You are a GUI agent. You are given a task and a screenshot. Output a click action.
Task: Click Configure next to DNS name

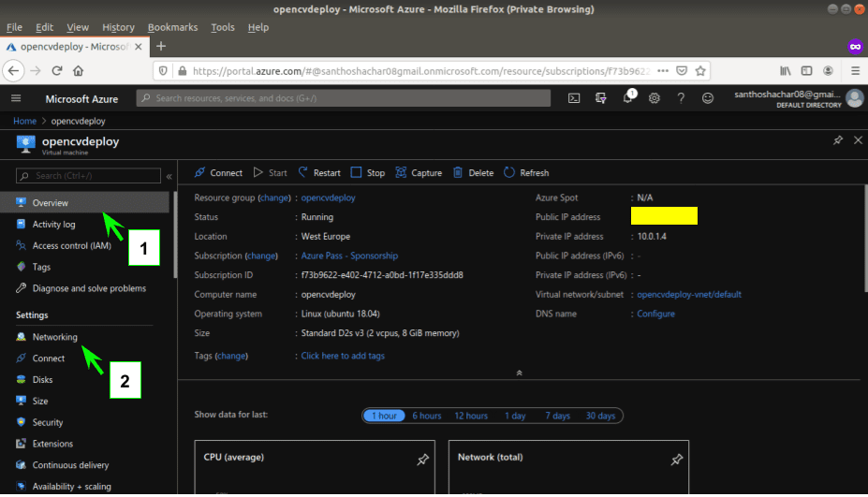656,314
